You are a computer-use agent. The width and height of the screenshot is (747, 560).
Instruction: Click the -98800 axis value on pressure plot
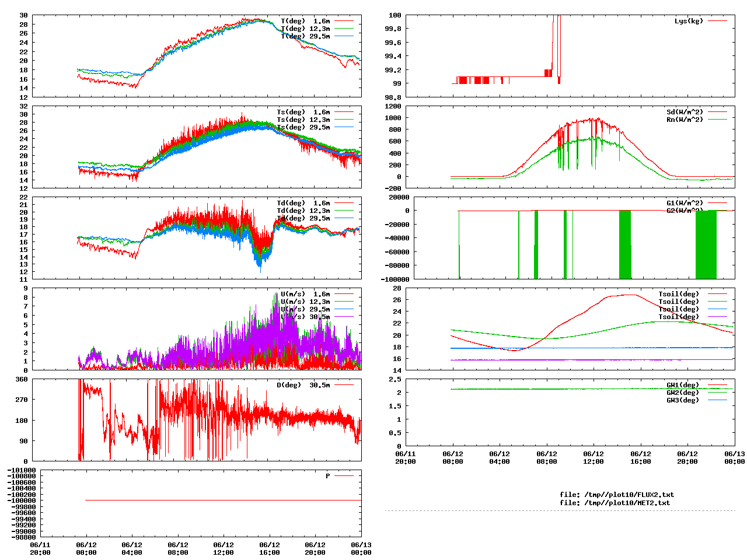click(23, 537)
